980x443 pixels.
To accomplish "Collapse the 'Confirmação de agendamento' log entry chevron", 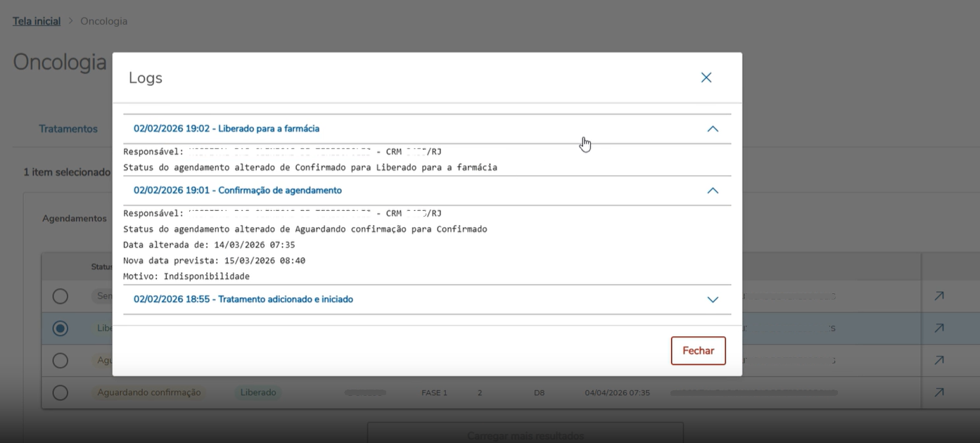I will point(713,191).
